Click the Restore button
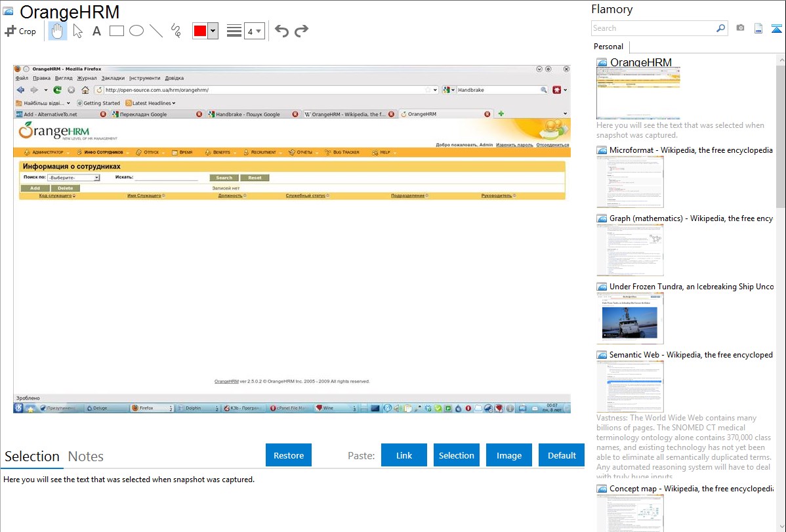Screen dimensions: 786x532 click(289, 455)
